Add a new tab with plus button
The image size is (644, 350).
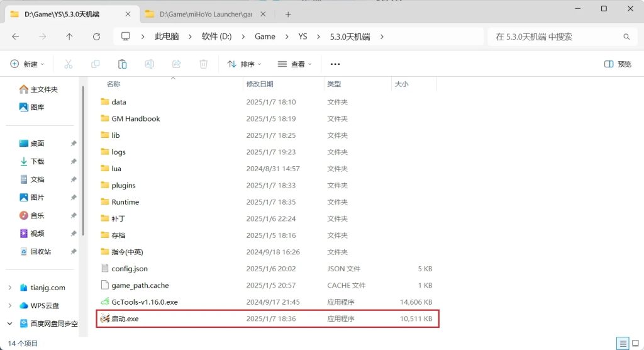288,14
